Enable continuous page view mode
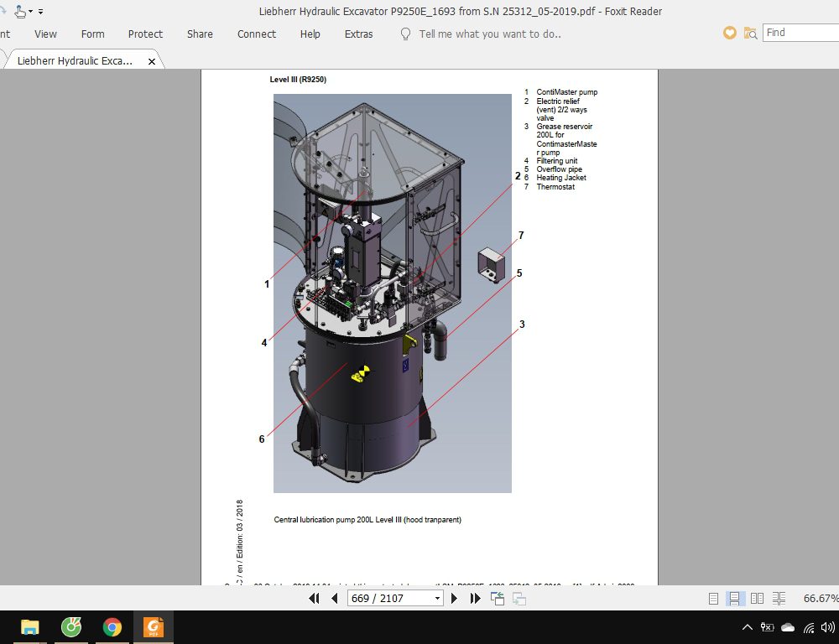 [x=734, y=598]
